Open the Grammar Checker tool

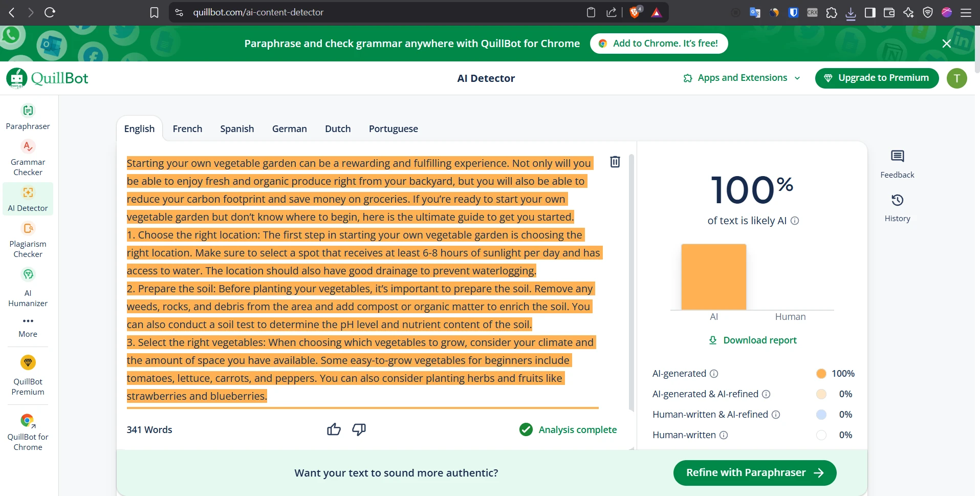28,158
